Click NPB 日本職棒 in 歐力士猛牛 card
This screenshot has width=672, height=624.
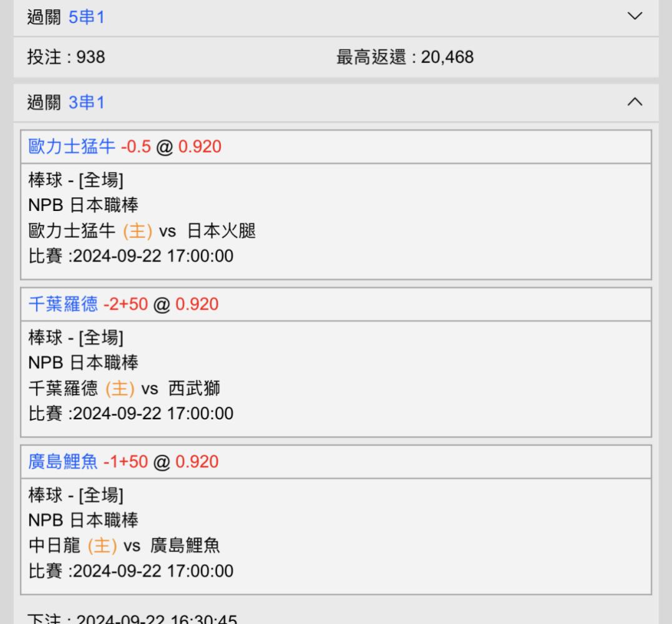point(83,205)
